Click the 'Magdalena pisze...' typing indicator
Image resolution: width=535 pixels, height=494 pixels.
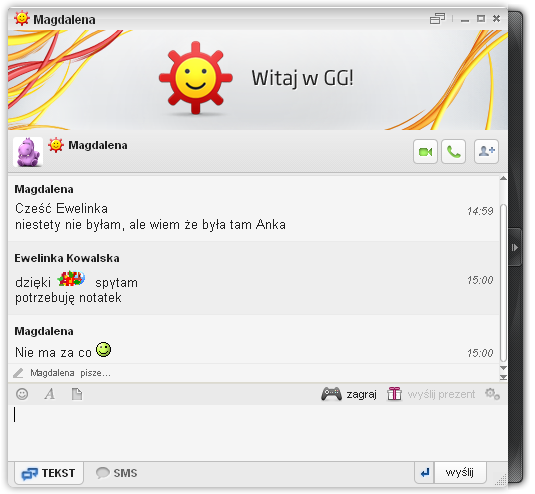pos(70,373)
